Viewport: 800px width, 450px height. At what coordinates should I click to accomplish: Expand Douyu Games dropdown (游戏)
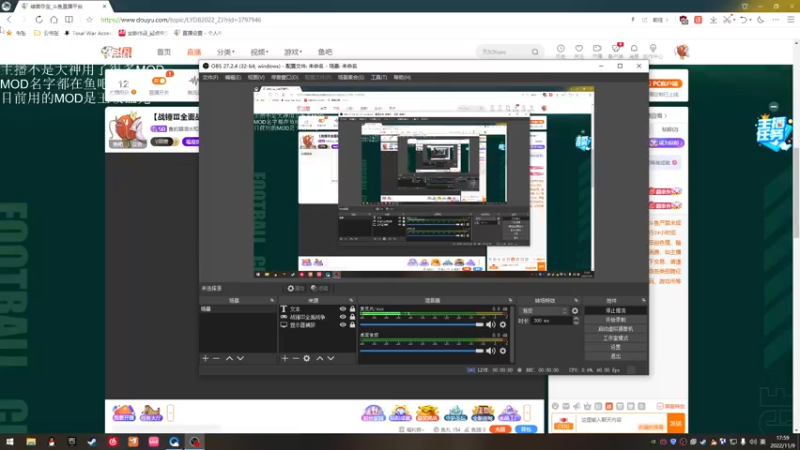point(293,52)
